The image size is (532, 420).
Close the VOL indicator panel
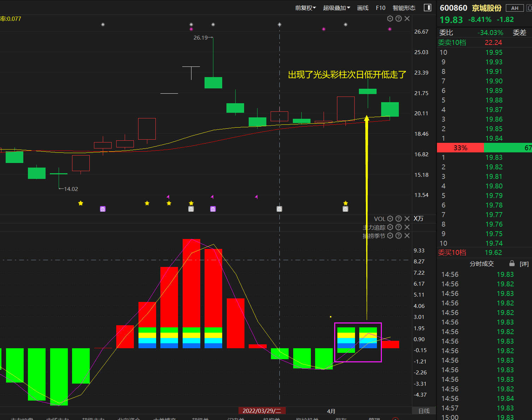pyautogui.click(x=407, y=218)
